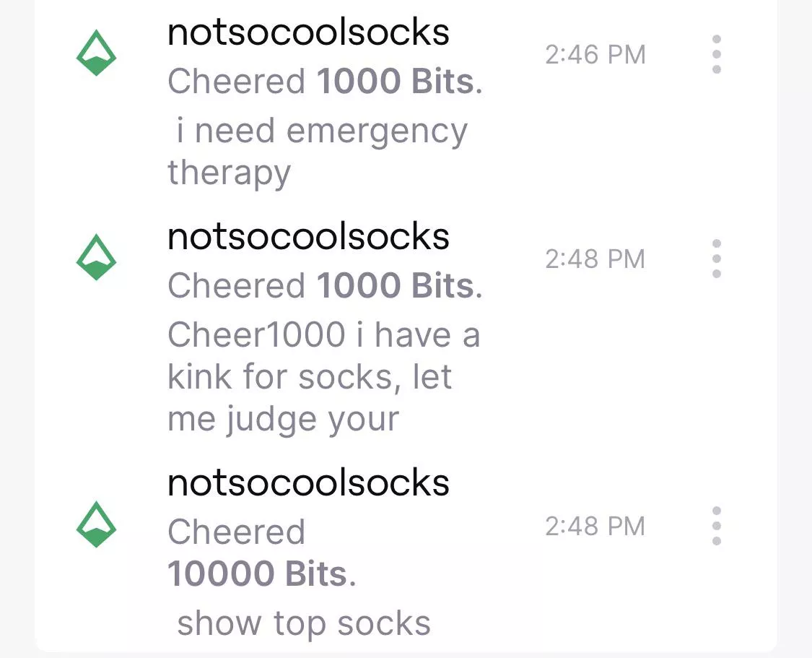Click the bold "1000 Bits" amount in the 2:46 PM cheer
The width and height of the screenshot is (812, 658).
[396, 82]
